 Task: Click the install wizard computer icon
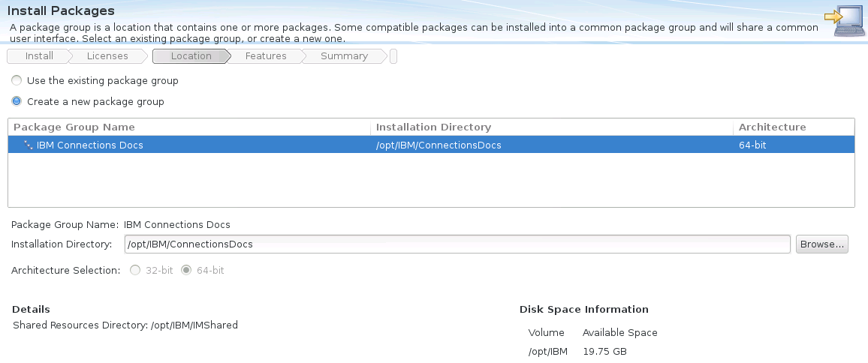[x=845, y=21]
